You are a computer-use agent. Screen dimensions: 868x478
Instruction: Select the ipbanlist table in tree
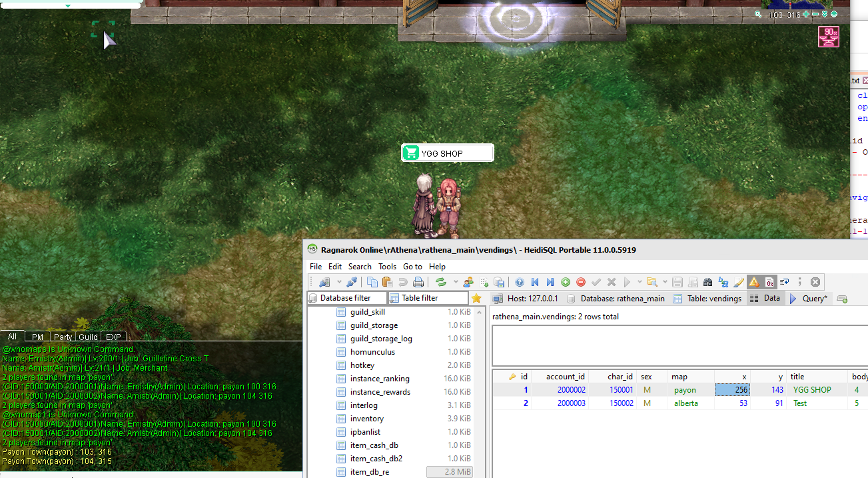365,432
